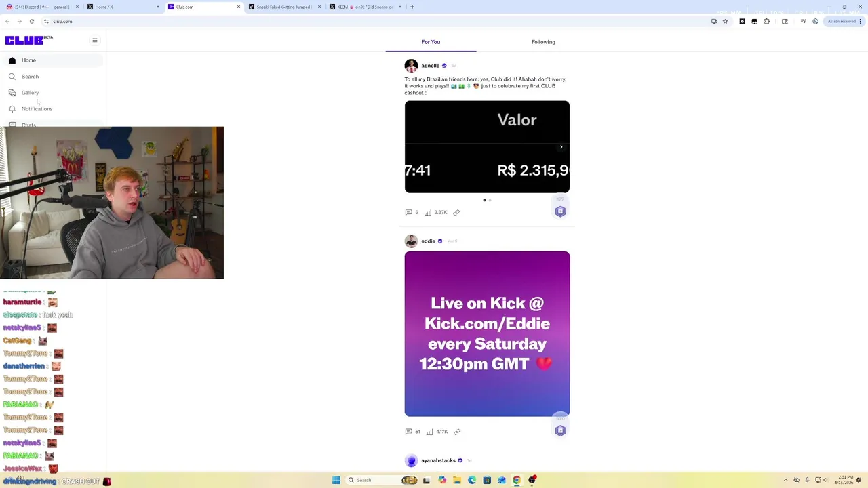Open ayanahstacks' profile avatar
The height and width of the screenshot is (488, 868).
point(411,461)
